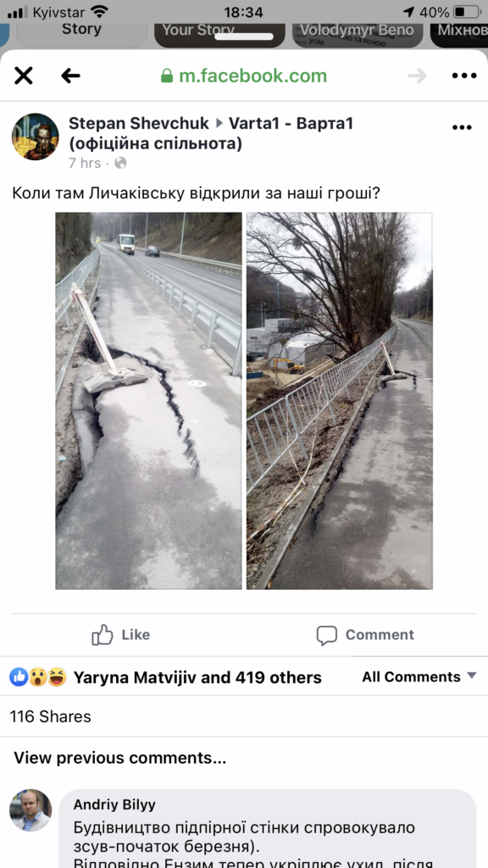Image resolution: width=488 pixels, height=868 pixels.
Task: Tap the forward arrow in browser bar
Action: (417, 75)
